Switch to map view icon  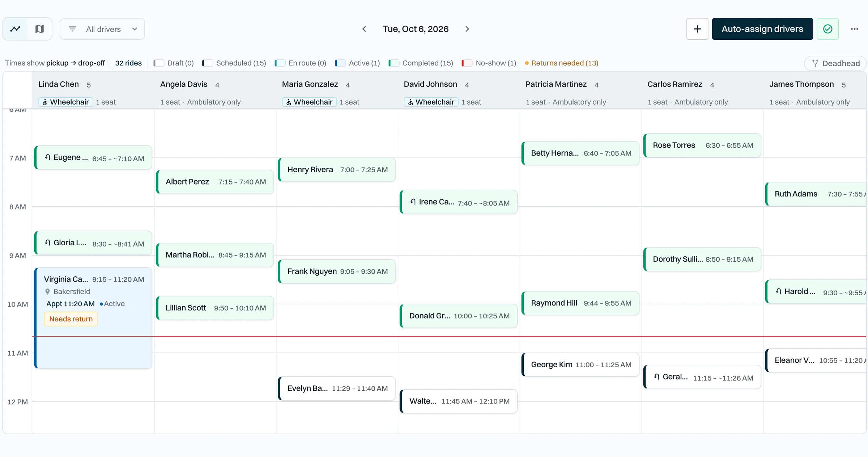coord(39,29)
